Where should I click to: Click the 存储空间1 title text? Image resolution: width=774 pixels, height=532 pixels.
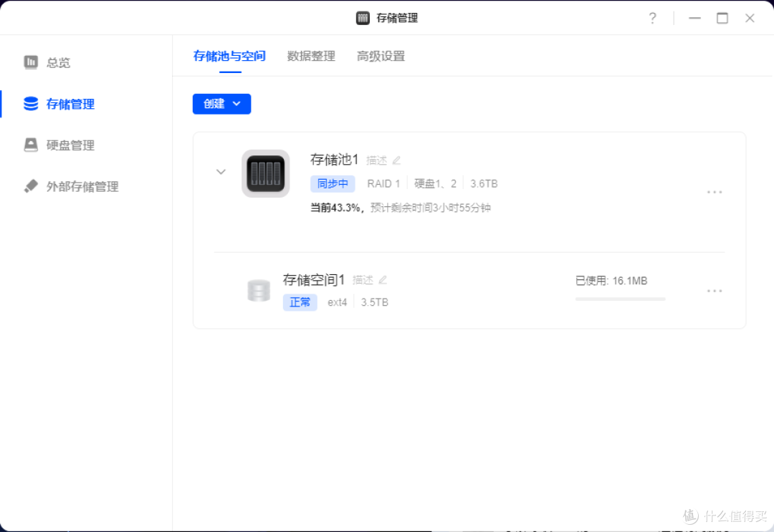coord(313,280)
